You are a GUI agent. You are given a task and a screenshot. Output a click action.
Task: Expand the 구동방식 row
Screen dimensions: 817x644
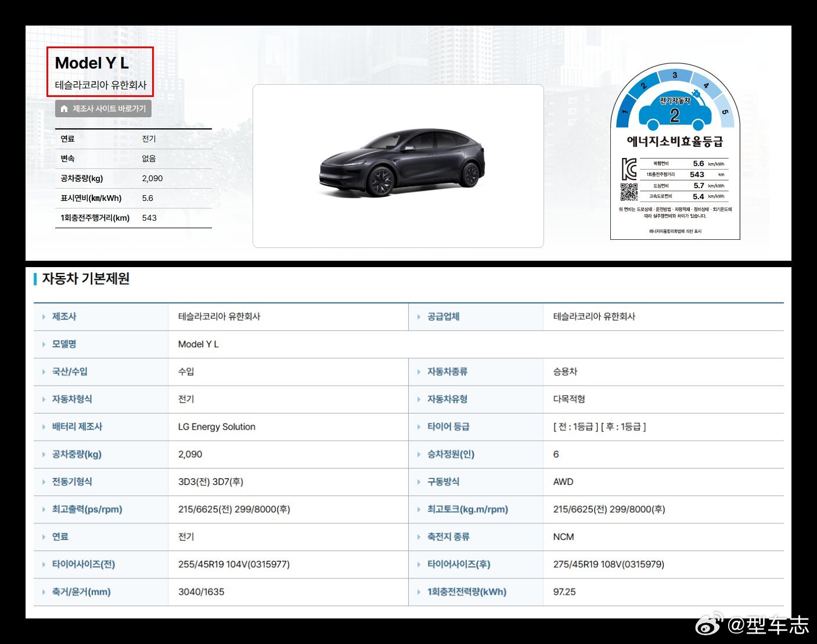pos(419,481)
